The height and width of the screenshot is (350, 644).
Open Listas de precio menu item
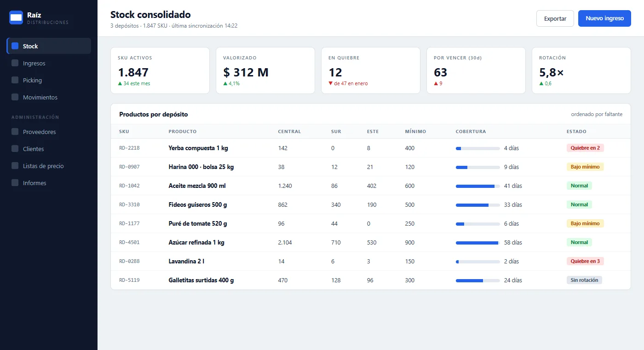[49, 166]
